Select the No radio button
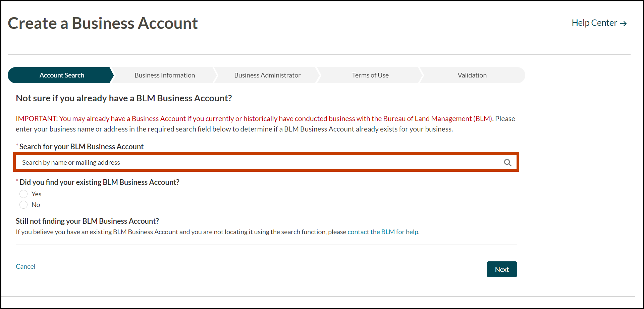The width and height of the screenshot is (644, 309). pos(23,205)
